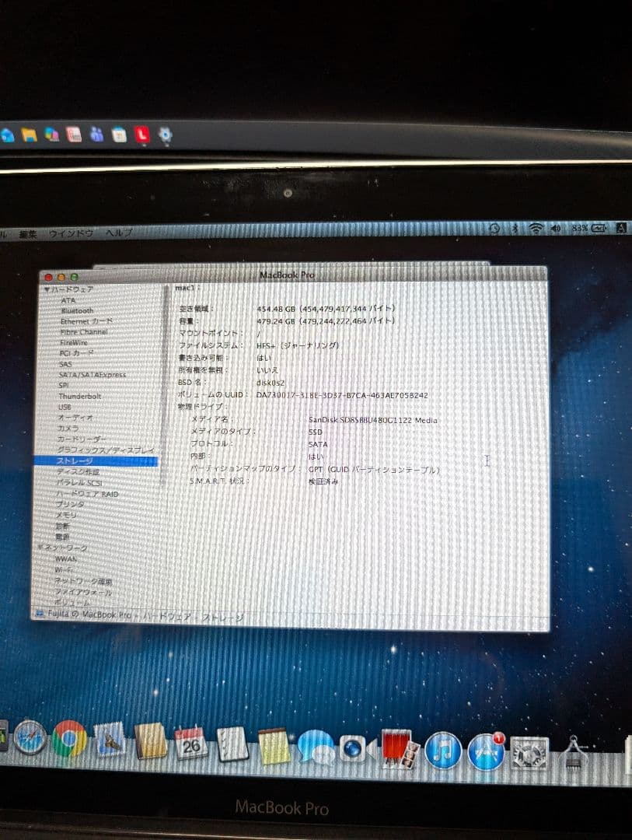Open the battery percentage menu

click(581, 228)
